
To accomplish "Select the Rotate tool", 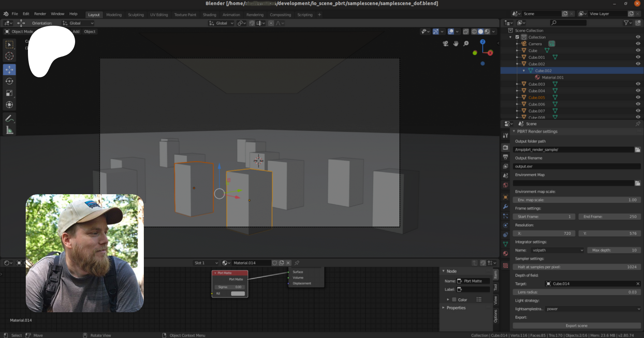I will click(10, 81).
